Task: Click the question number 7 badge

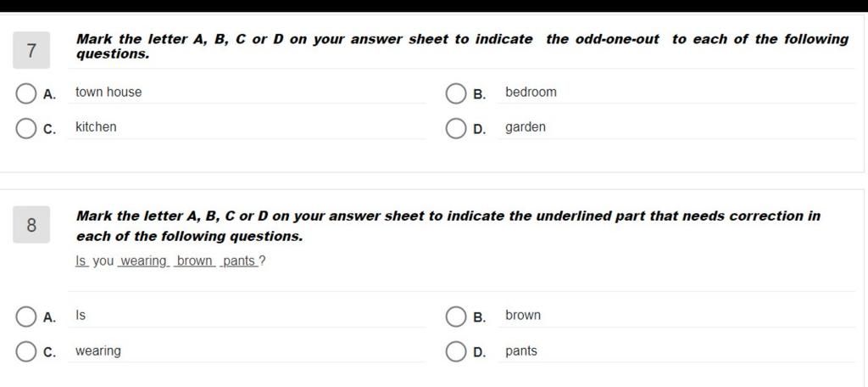Action: (x=31, y=52)
